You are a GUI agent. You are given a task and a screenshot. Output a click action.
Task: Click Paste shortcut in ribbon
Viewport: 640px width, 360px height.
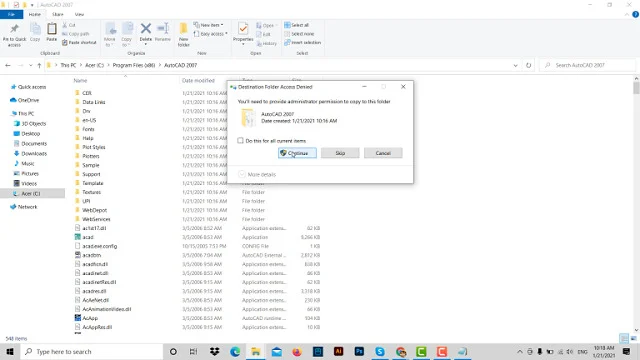click(x=79, y=42)
